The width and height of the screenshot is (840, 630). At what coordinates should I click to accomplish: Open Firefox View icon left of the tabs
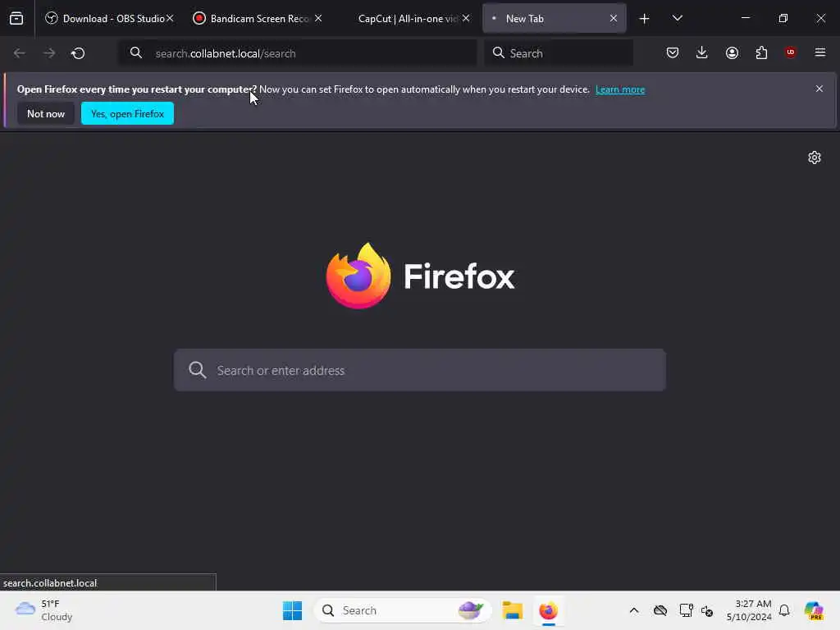click(16, 18)
